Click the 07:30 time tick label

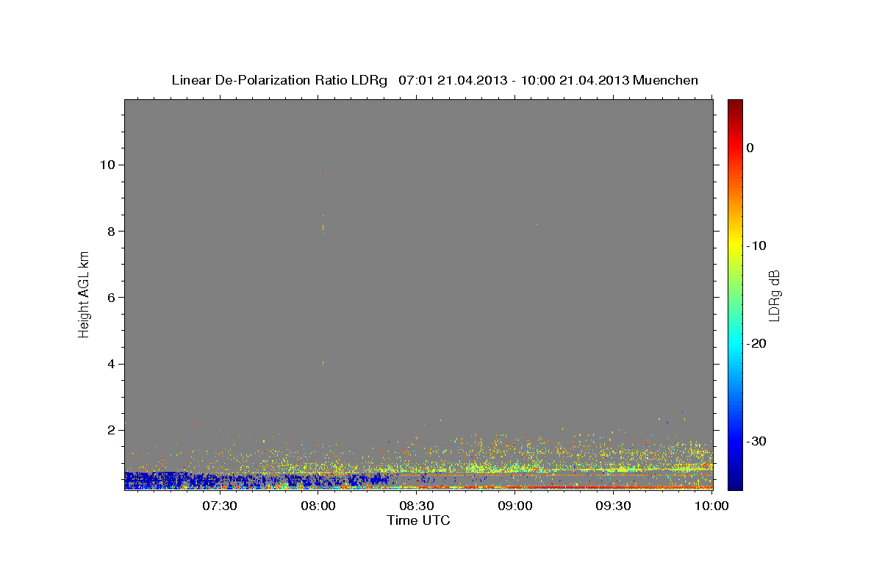point(220,506)
